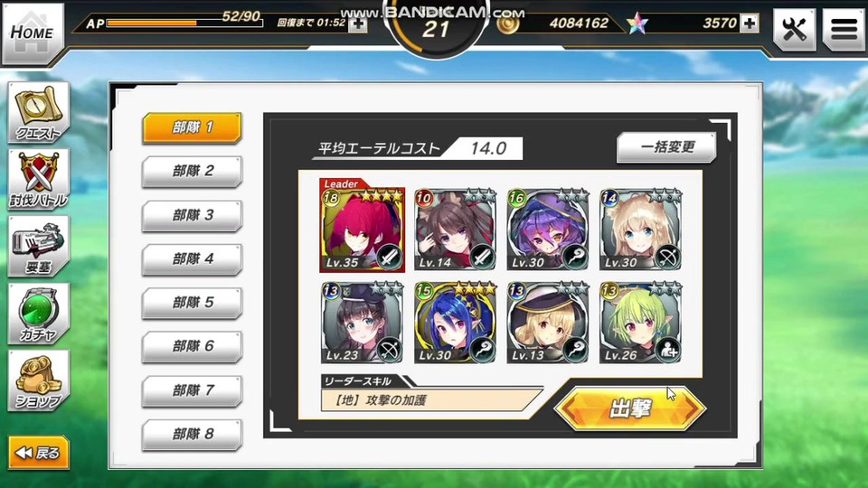The height and width of the screenshot is (488, 868).
Task: Open the 要塞 fortress icon
Action: click(38, 246)
